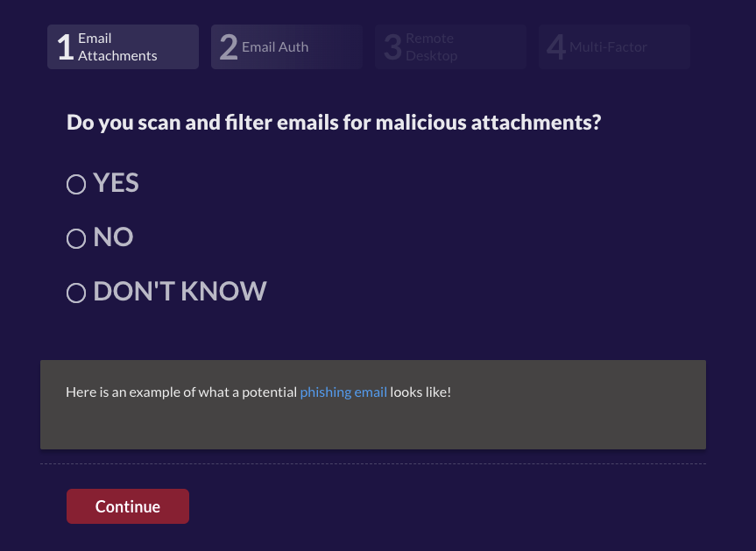Jump to the Multi-Factor step tab

click(x=614, y=46)
